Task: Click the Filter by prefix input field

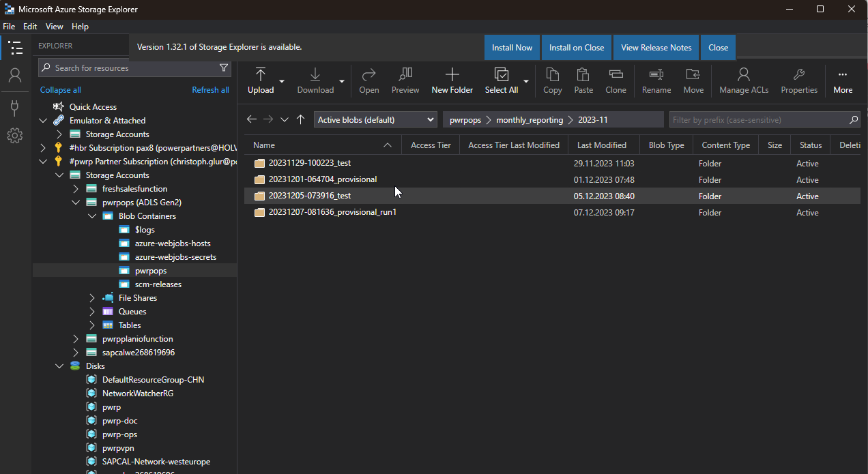Action: pos(764,119)
